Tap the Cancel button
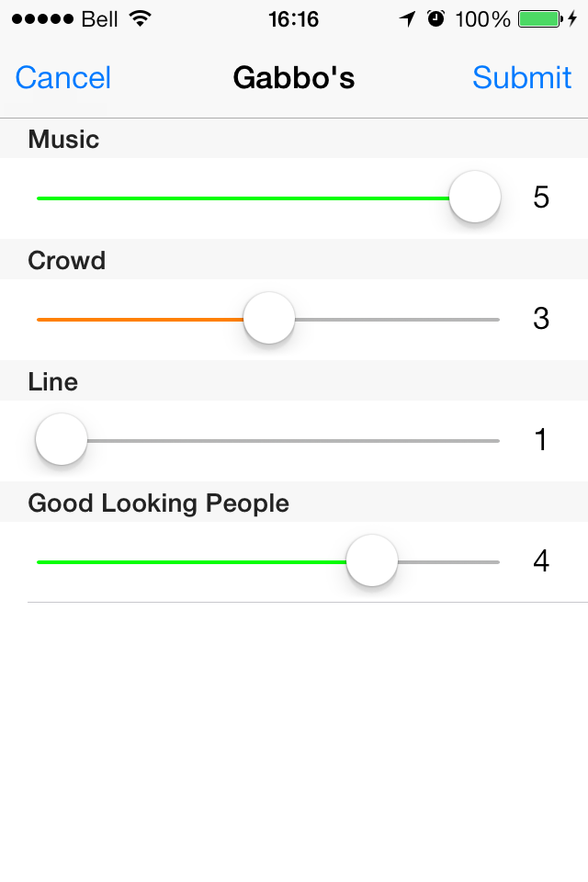588x882 pixels. [x=63, y=77]
